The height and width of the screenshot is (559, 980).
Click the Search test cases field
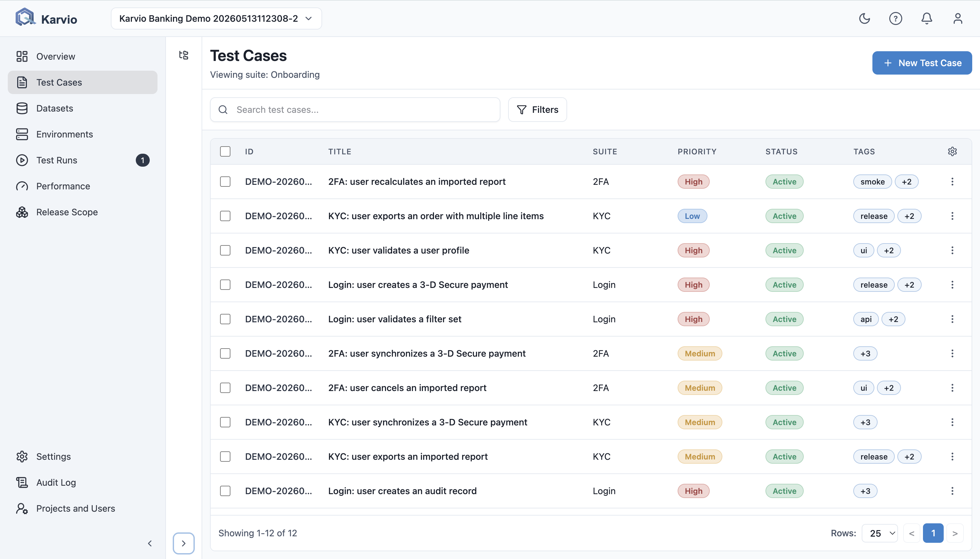(355, 110)
